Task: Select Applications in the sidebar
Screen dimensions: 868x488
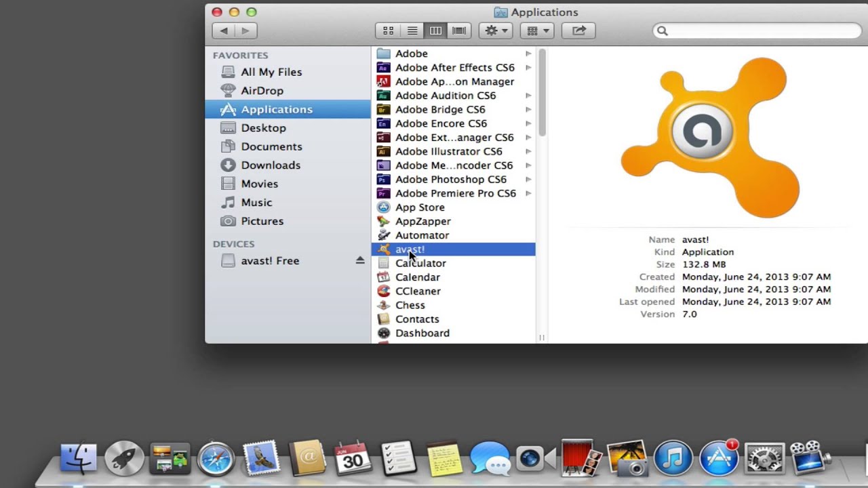Action: [288, 109]
